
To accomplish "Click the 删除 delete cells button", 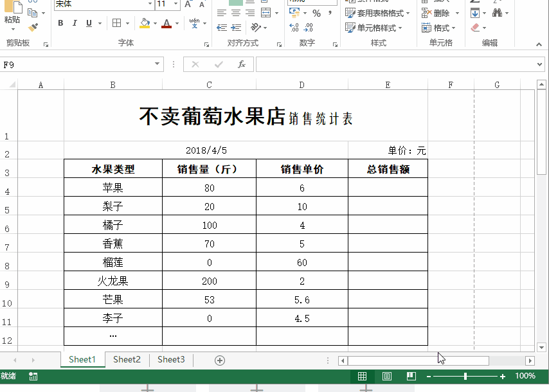I will click(x=436, y=13).
